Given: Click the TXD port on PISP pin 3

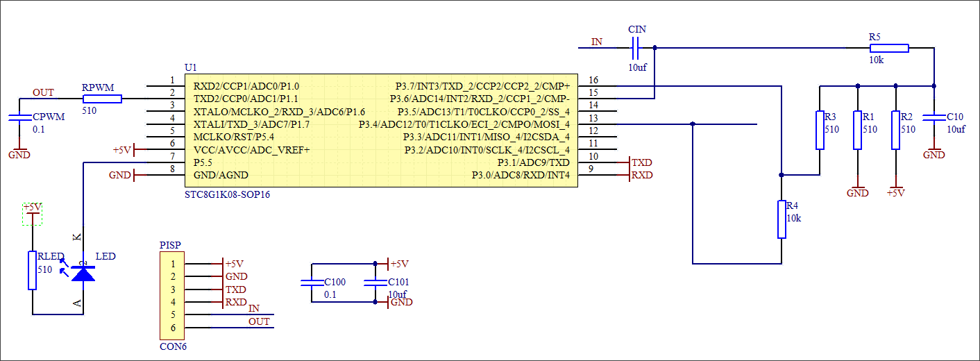Looking at the screenshot, I should 235,289.
